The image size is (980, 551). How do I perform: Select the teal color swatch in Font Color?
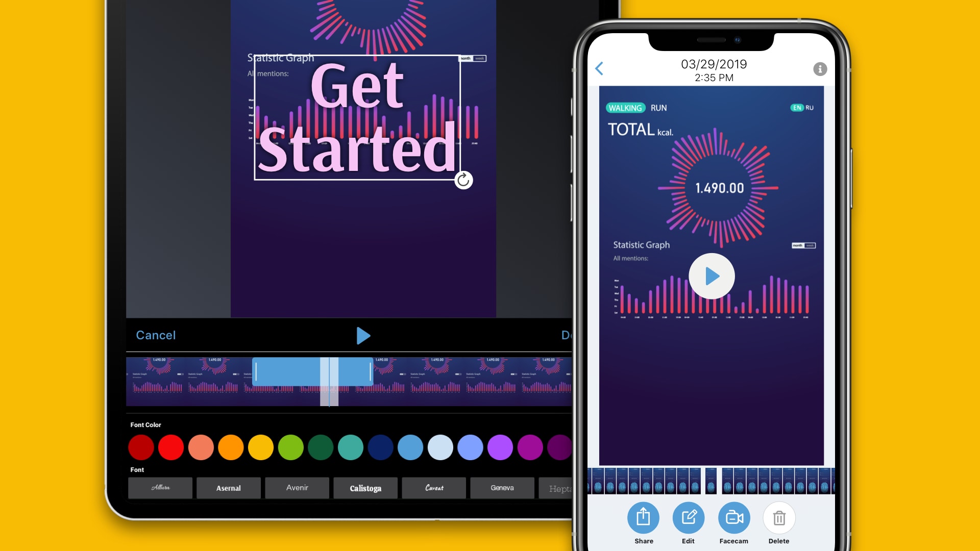pos(352,447)
